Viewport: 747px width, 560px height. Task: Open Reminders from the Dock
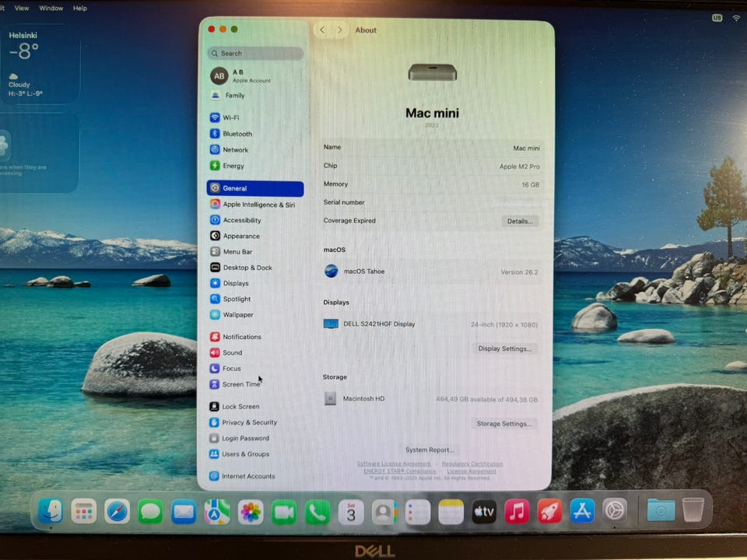[x=418, y=513]
